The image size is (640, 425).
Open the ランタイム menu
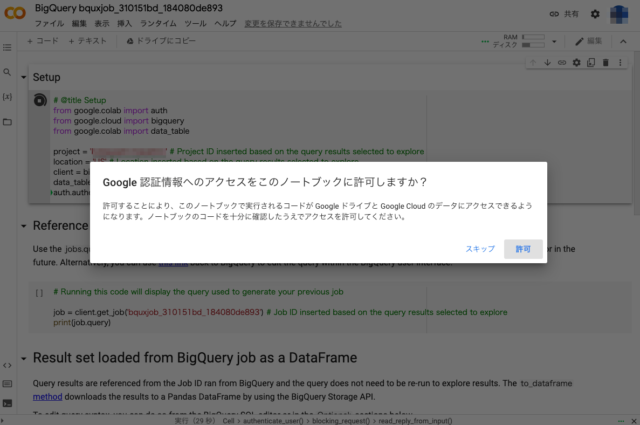point(158,24)
